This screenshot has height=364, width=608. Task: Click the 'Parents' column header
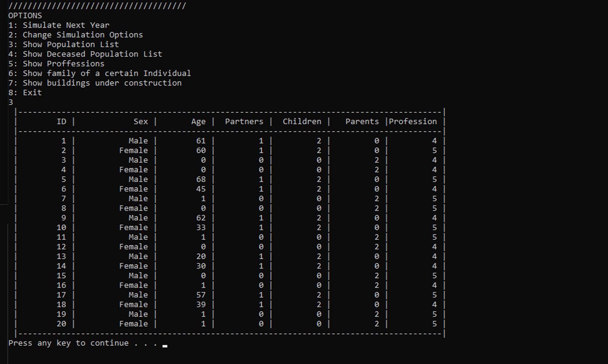pos(362,122)
